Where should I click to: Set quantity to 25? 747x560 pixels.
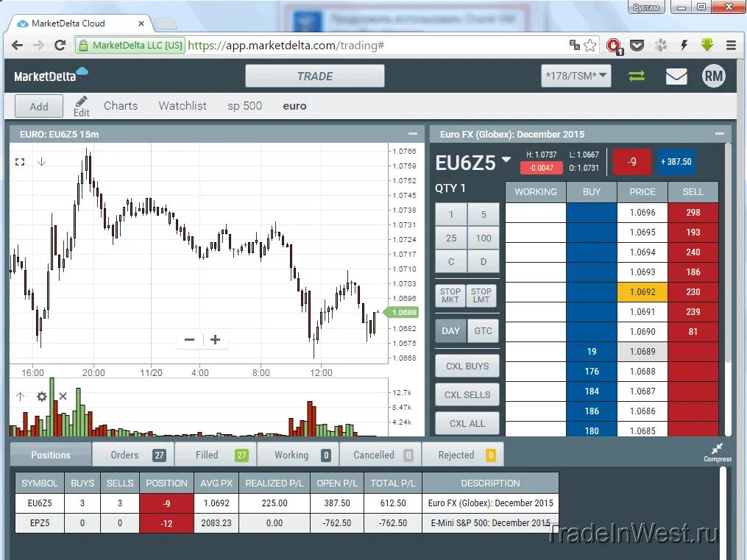(450, 238)
